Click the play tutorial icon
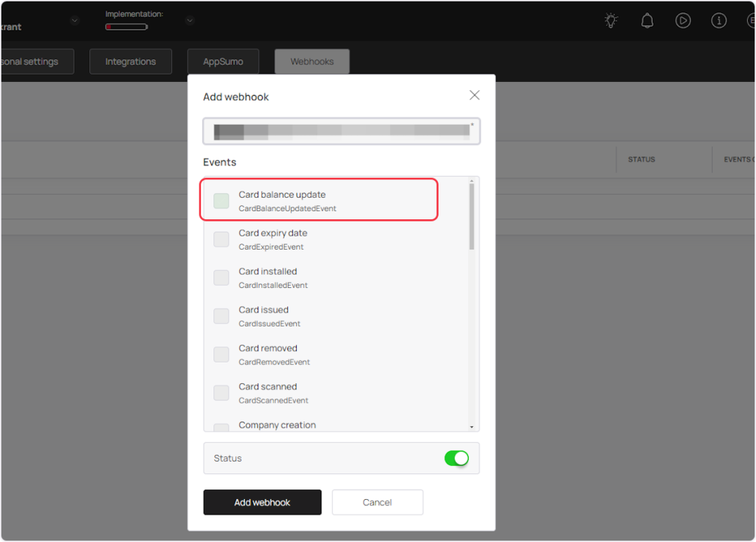 click(683, 21)
